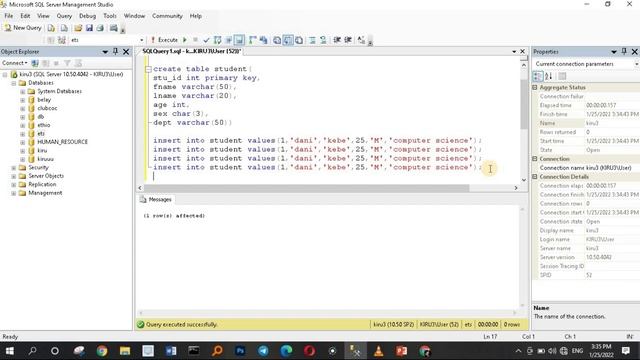
Task: Open the Query menu
Action: [x=64, y=16]
